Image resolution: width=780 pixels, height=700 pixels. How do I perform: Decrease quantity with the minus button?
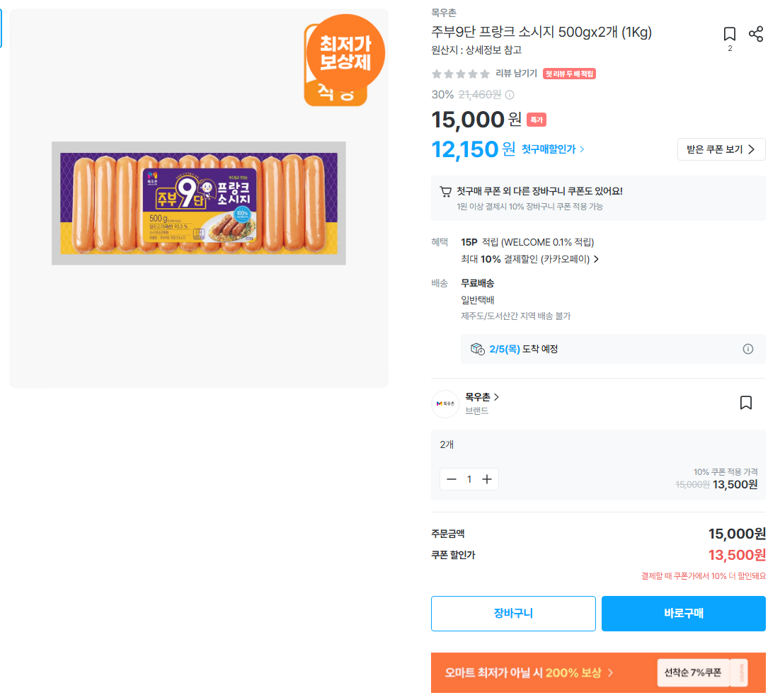coord(452,479)
